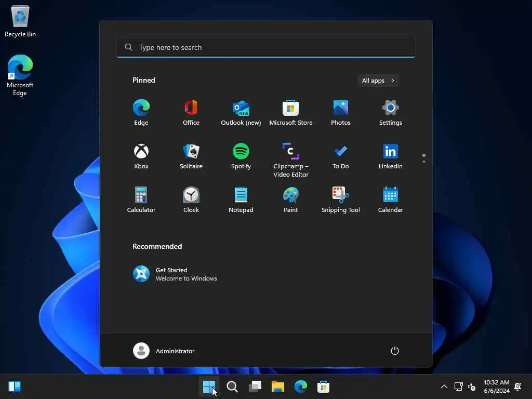
Task: Open Solitaire card game
Action: tap(191, 156)
